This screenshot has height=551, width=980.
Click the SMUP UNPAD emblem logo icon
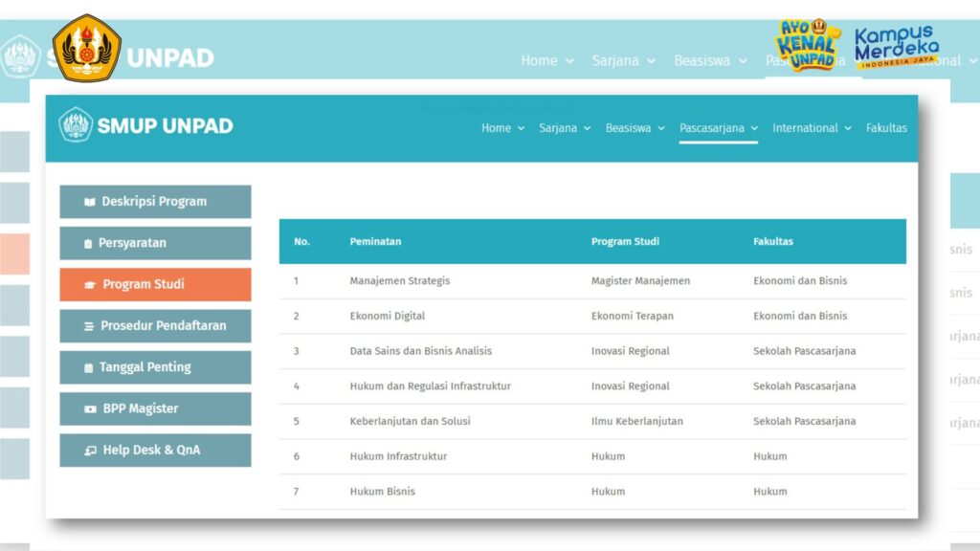coord(76,125)
